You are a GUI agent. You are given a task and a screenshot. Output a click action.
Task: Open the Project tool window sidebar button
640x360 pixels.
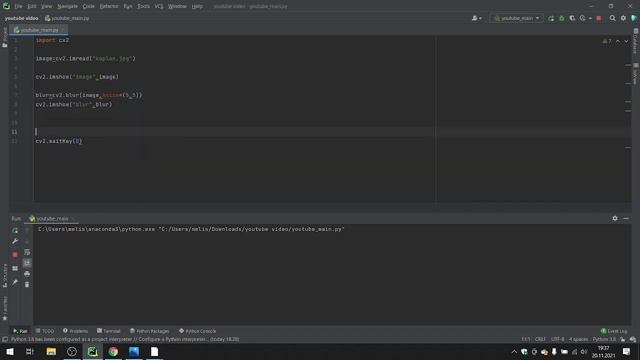pos(4,38)
